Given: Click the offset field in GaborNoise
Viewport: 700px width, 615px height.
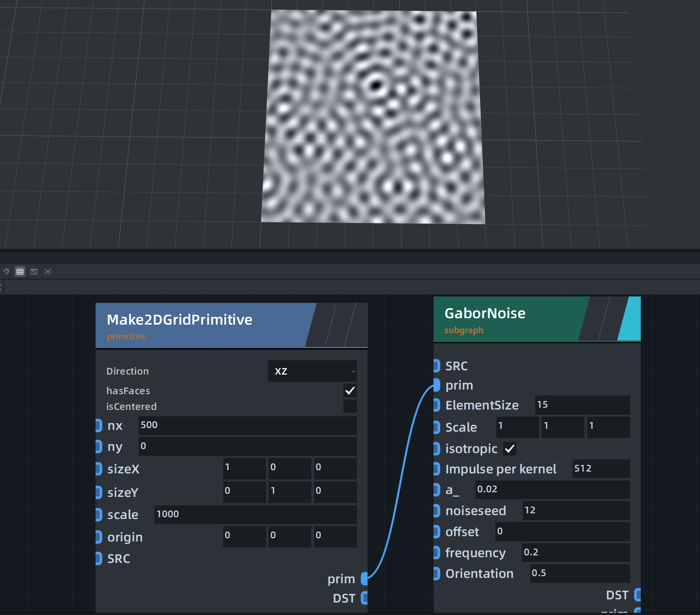Looking at the screenshot, I should coord(563,532).
